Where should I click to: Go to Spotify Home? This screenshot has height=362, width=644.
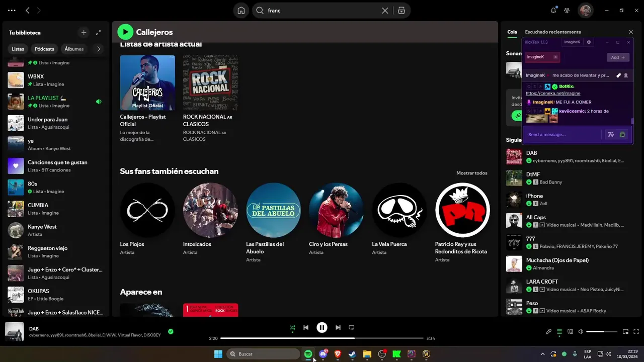click(242, 11)
